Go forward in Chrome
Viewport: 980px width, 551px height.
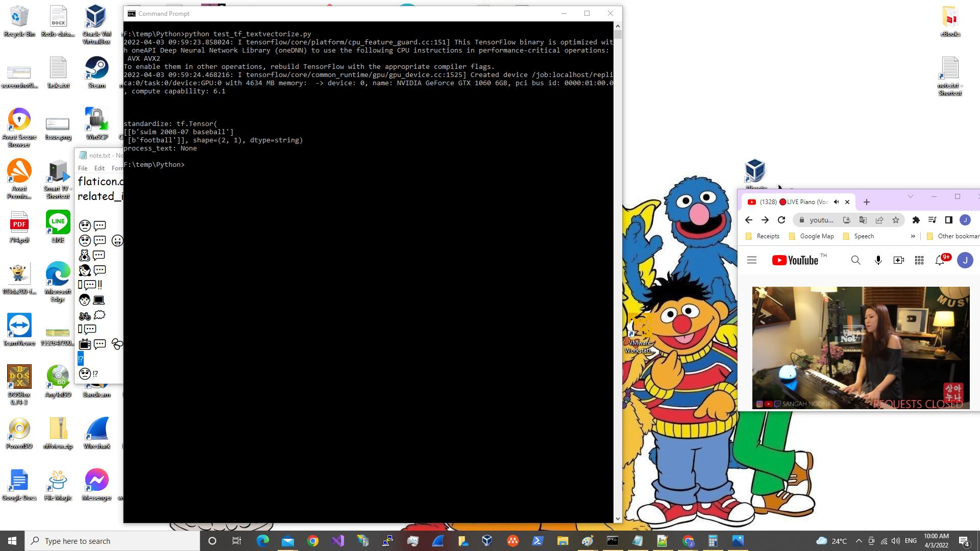[765, 220]
